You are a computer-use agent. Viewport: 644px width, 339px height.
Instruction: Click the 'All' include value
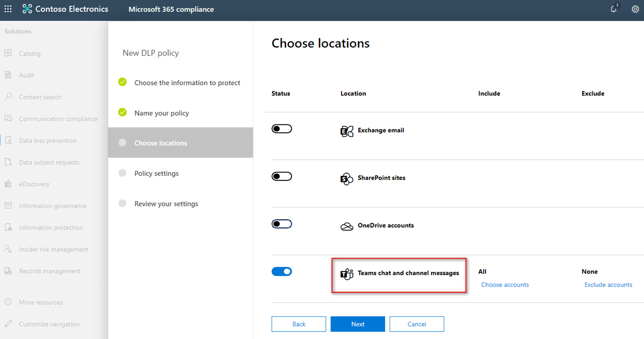pos(482,271)
